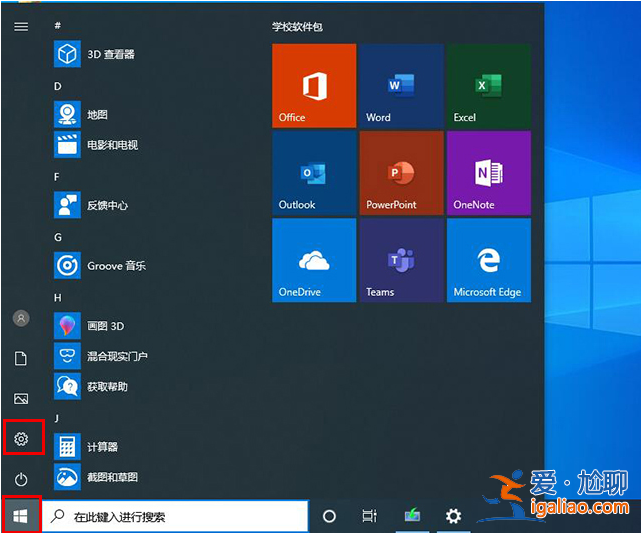Open the Documents icon in the Start sidebar
The width and height of the screenshot is (641, 534).
coord(21,359)
